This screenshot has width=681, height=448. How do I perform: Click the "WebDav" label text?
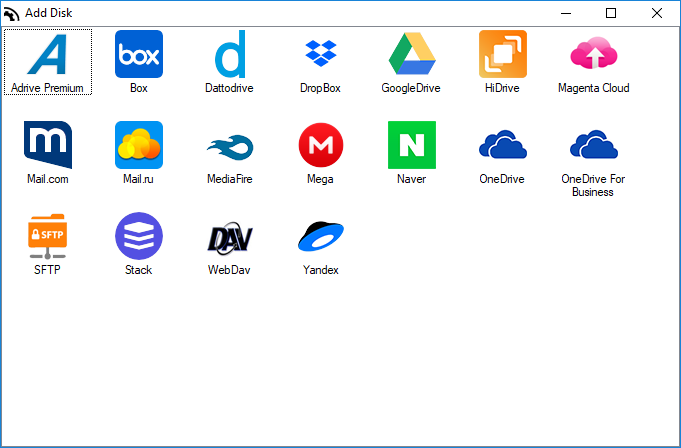click(x=229, y=270)
